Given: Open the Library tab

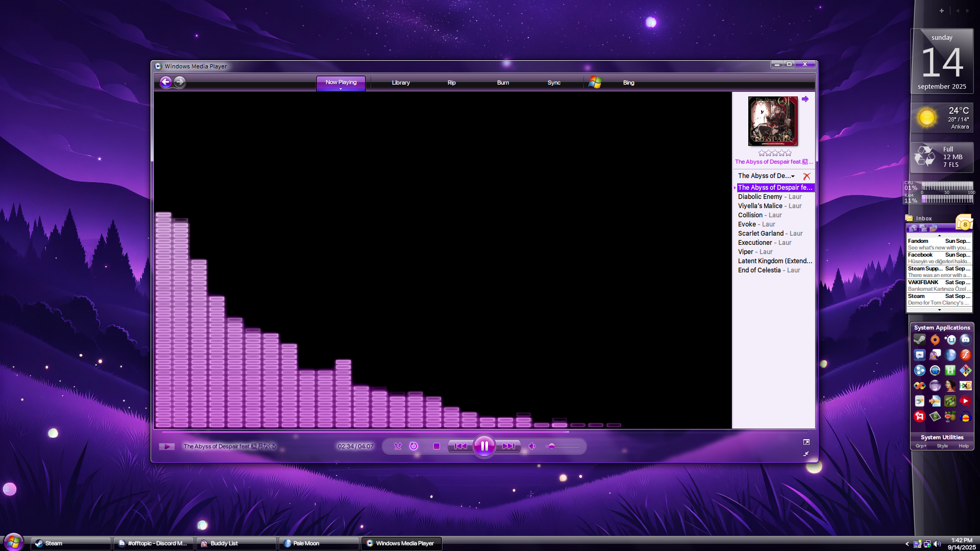Looking at the screenshot, I should point(401,83).
